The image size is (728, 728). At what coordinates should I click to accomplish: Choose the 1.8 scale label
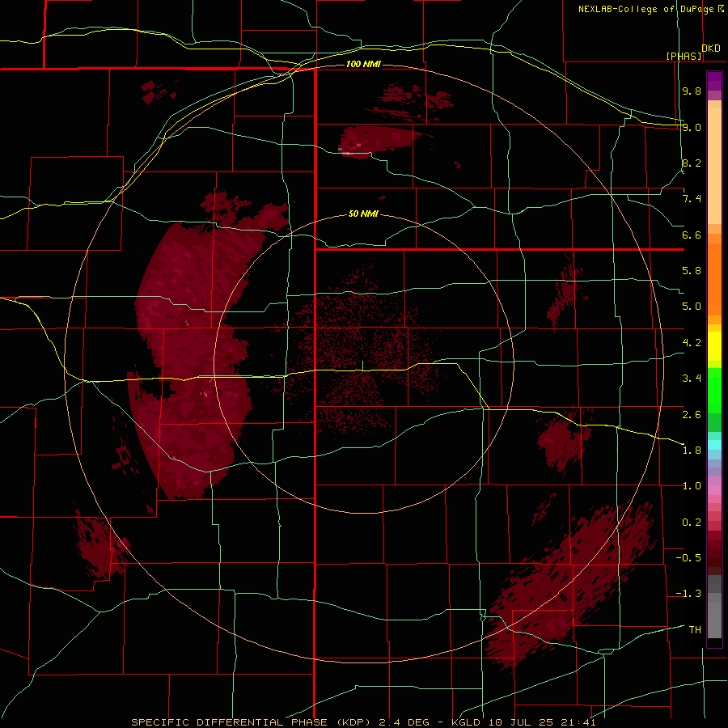(x=692, y=451)
